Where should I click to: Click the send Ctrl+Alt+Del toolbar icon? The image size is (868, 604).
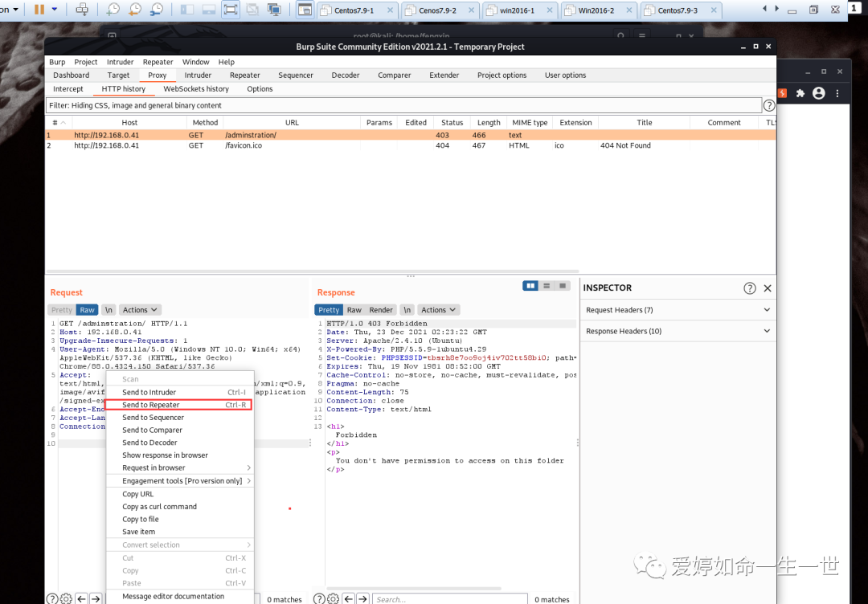(82, 10)
